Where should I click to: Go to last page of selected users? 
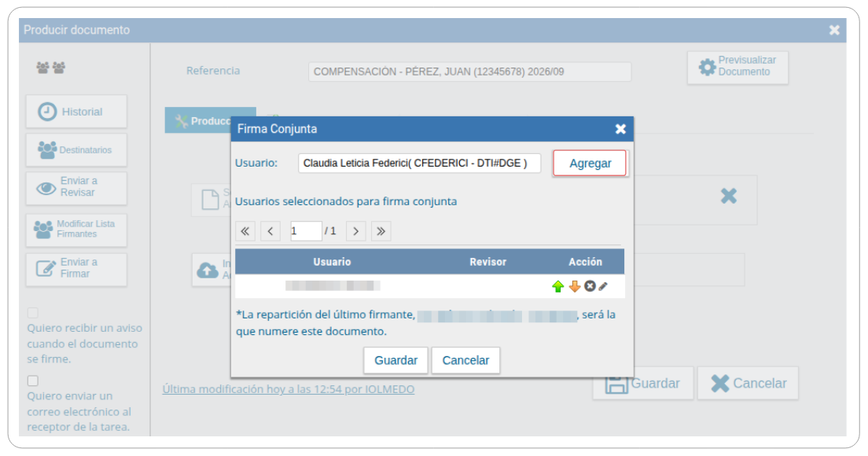(x=381, y=231)
